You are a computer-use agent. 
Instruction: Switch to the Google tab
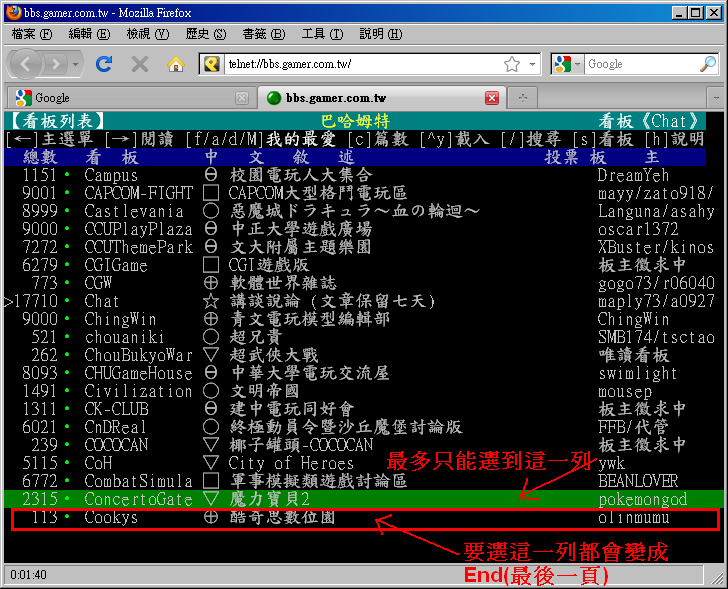click(x=130, y=98)
